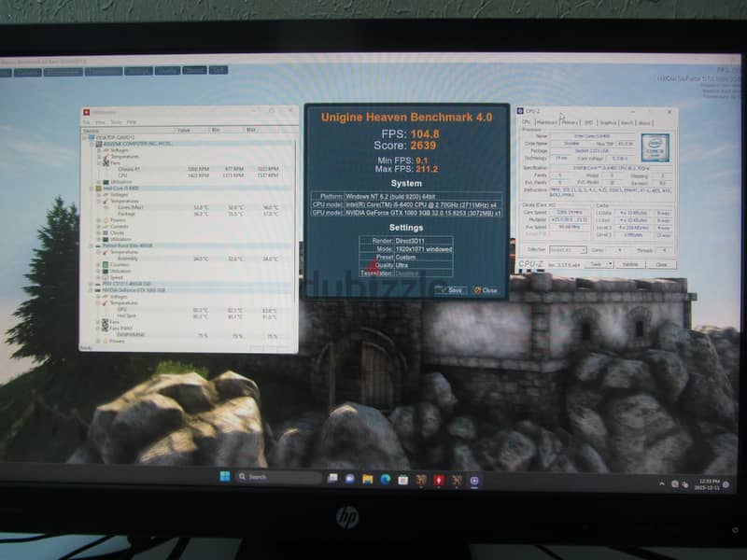Image resolution: width=747 pixels, height=560 pixels.
Task: Collapse NVIDIA GeForce GTX 1060 node
Action: click(91, 290)
